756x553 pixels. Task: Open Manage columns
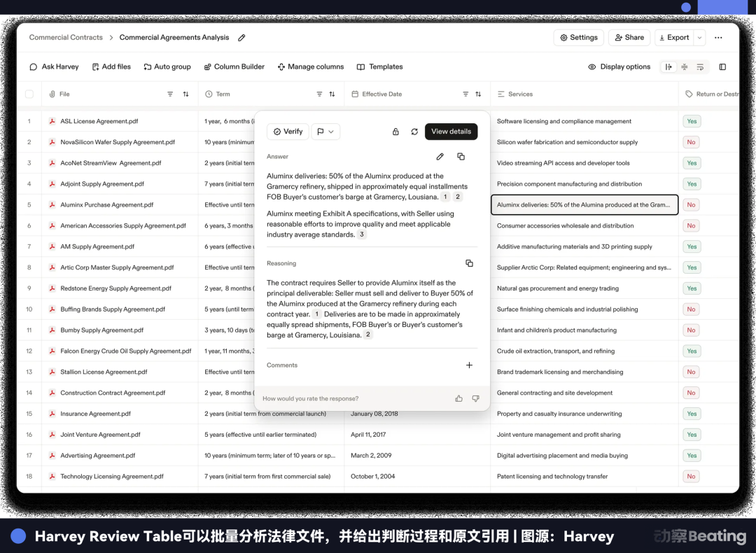[311, 66]
